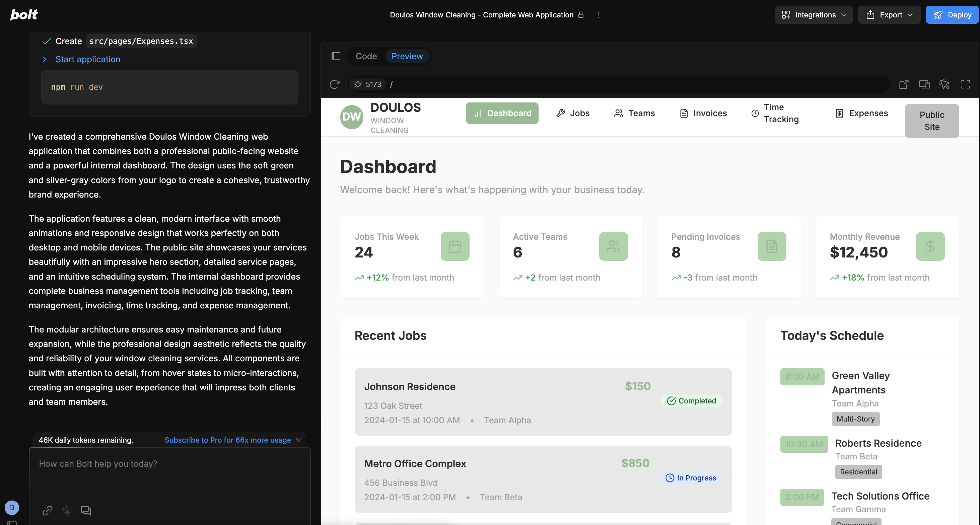The image size is (980, 525).
Task: Click Subscribe to Pro link
Action: 227,440
